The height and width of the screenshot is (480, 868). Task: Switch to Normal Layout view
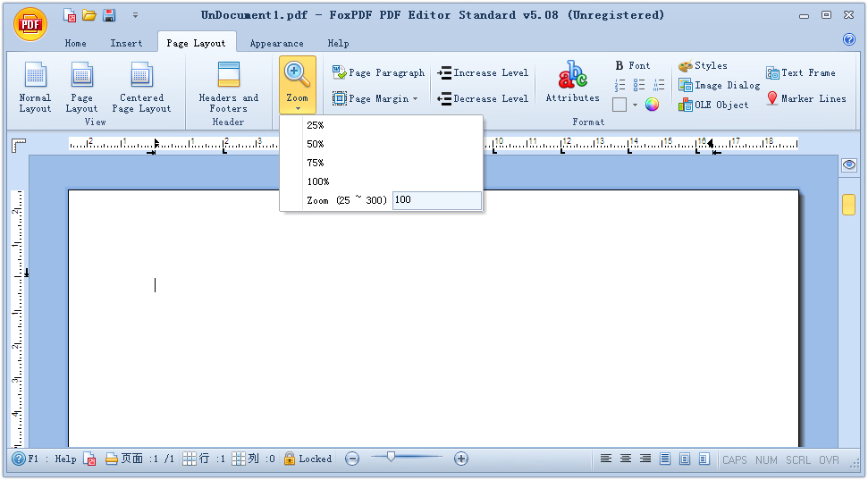pyautogui.click(x=35, y=87)
